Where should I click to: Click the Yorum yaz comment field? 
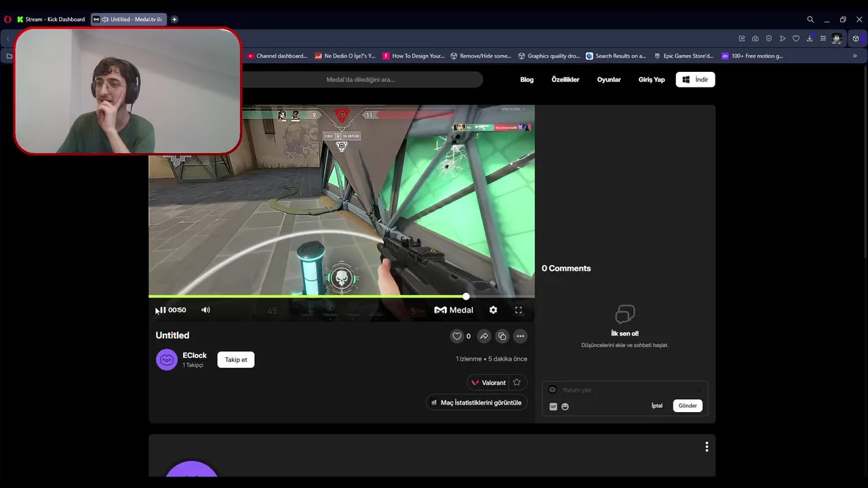pyautogui.click(x=624, y=390)
